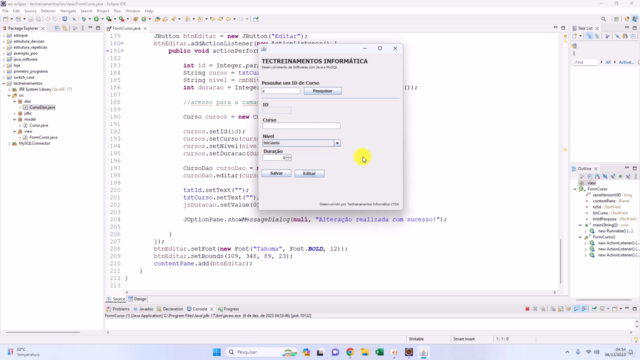This screenshot has height=360, width=640.
Task: Minimize the Package Explorer view
Action: [90, 28]
